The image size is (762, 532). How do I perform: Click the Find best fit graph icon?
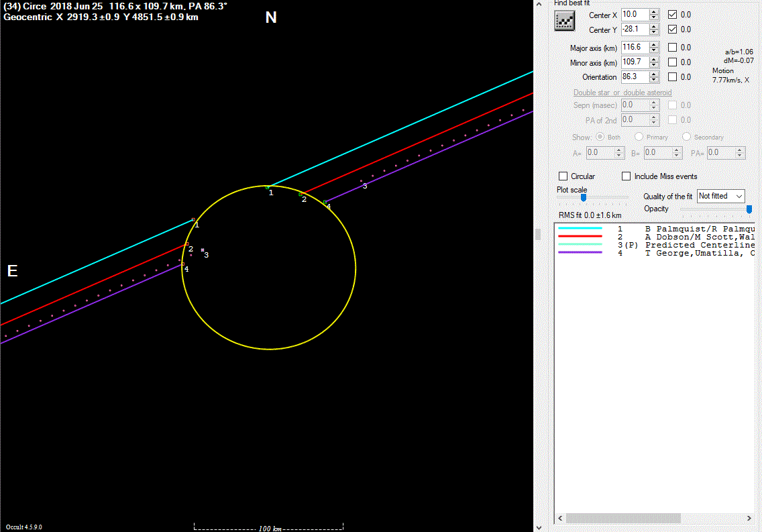click(x=565, y=21)
